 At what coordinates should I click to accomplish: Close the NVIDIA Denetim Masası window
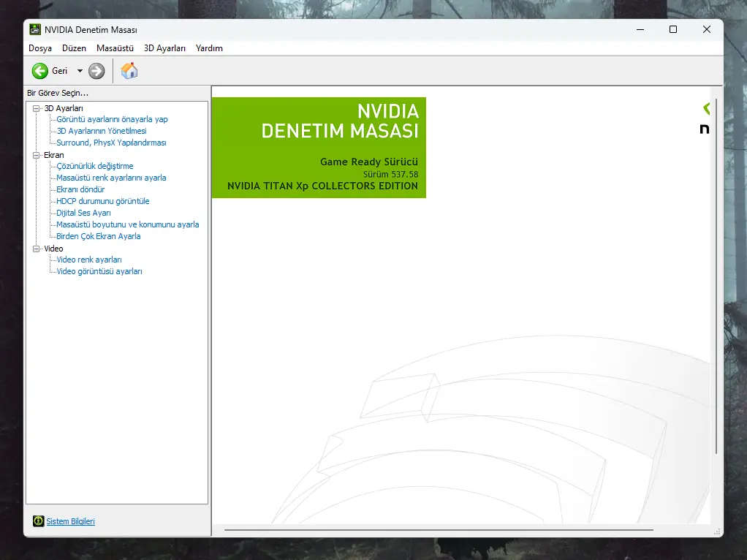(x=707, y=29)
